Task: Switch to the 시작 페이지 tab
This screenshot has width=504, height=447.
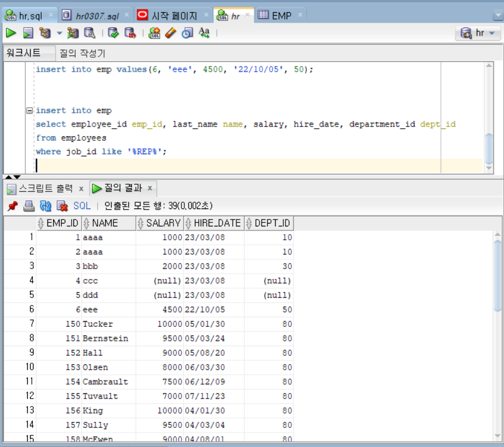Action: click(174, 16)
